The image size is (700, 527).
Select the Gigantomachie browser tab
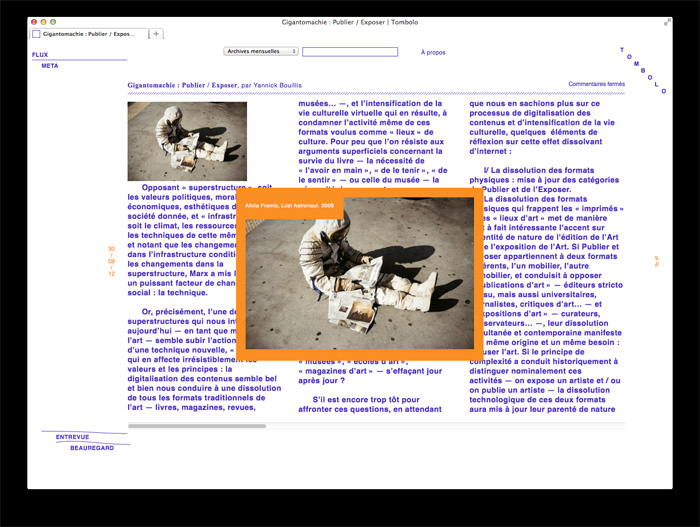[x=89, y=34]
